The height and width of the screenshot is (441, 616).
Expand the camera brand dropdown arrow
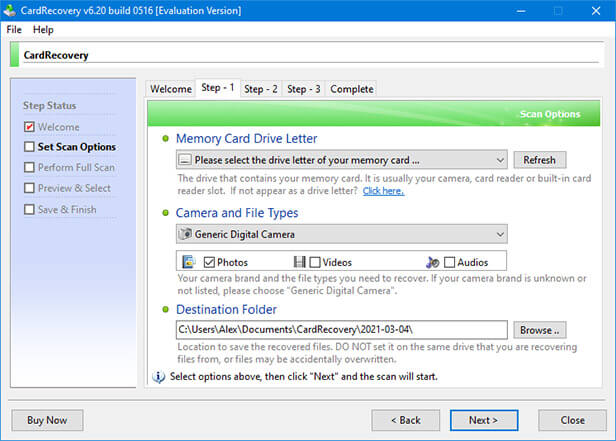(500, 234)
